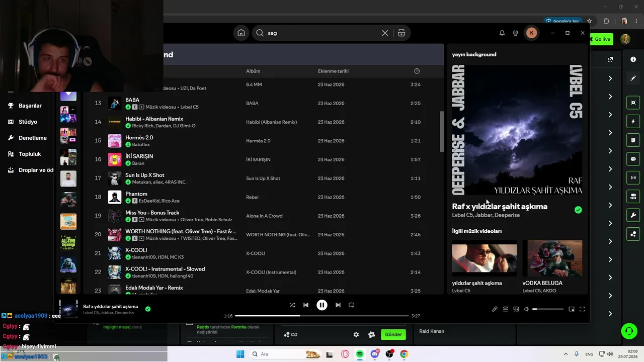
Task: Open the pencil edit icon in the right strip
Action: point(633,78)
